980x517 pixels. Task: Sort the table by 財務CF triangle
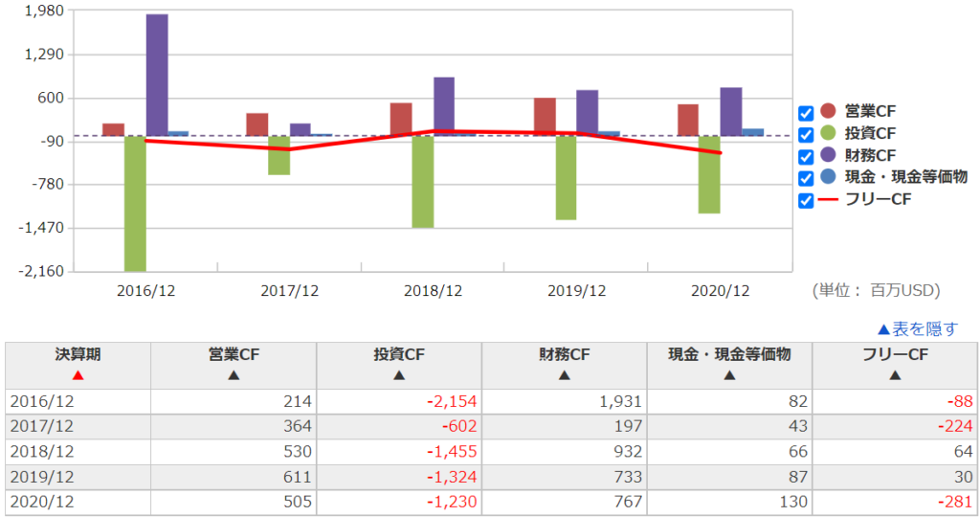coord(565,375)
